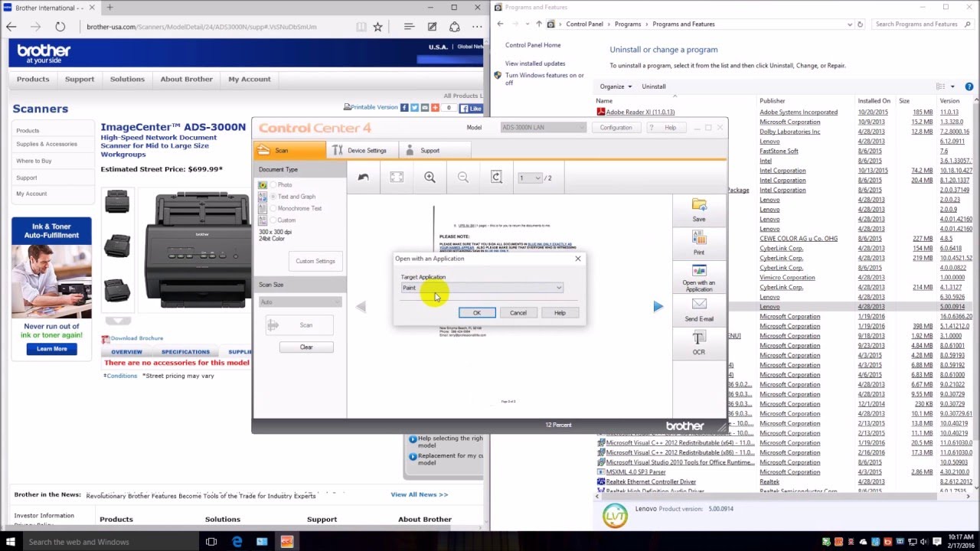
Task: Switch to Scan tab in Control Center
Action: (x=289, y=150)
